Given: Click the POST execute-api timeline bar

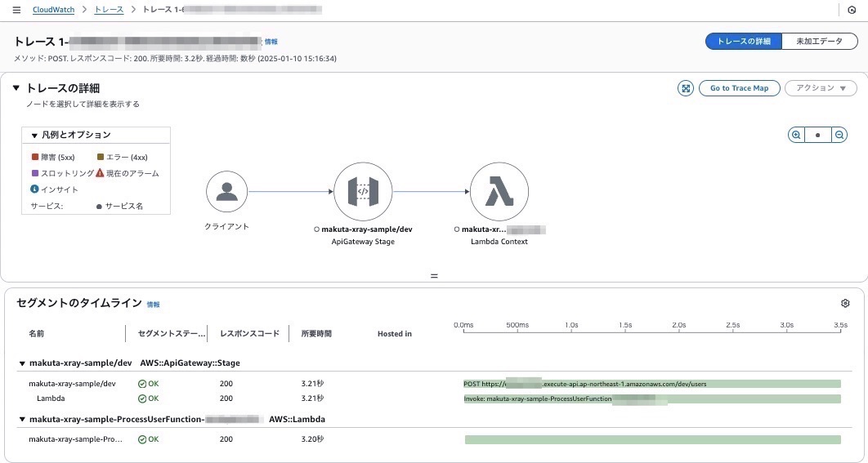Looking at the screenshot, I should 652,383.
